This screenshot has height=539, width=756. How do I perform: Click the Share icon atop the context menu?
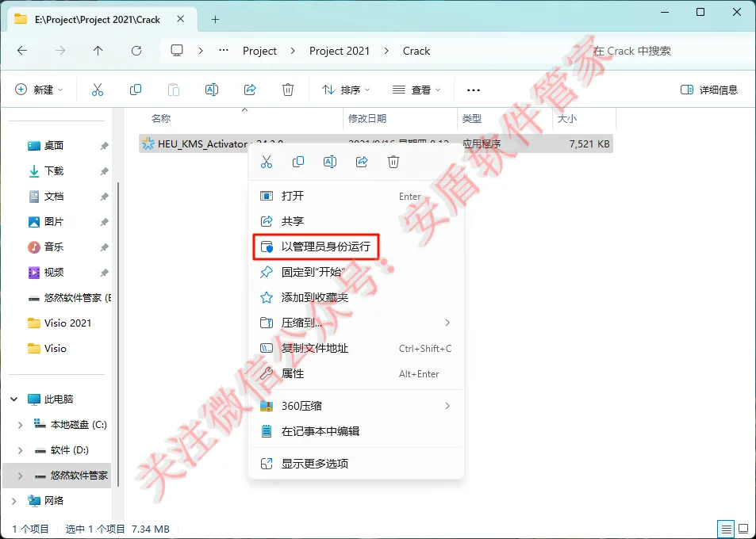click(362, 162)
